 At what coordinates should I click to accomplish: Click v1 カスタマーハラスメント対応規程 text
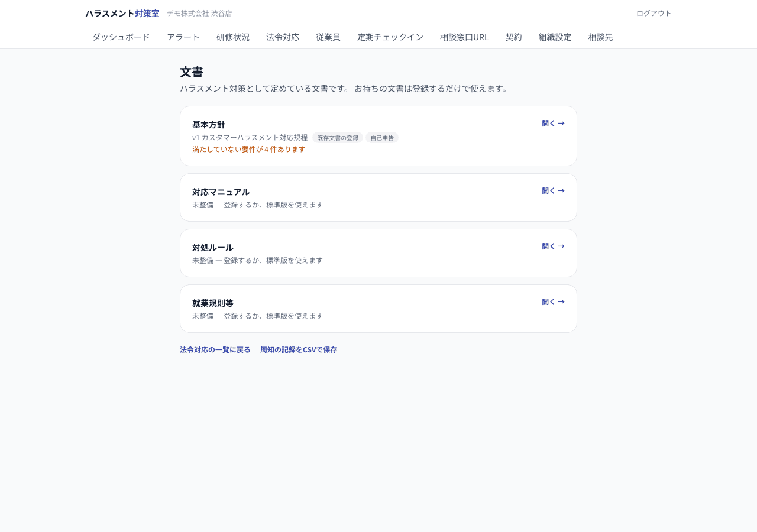(x=250, y=137)
